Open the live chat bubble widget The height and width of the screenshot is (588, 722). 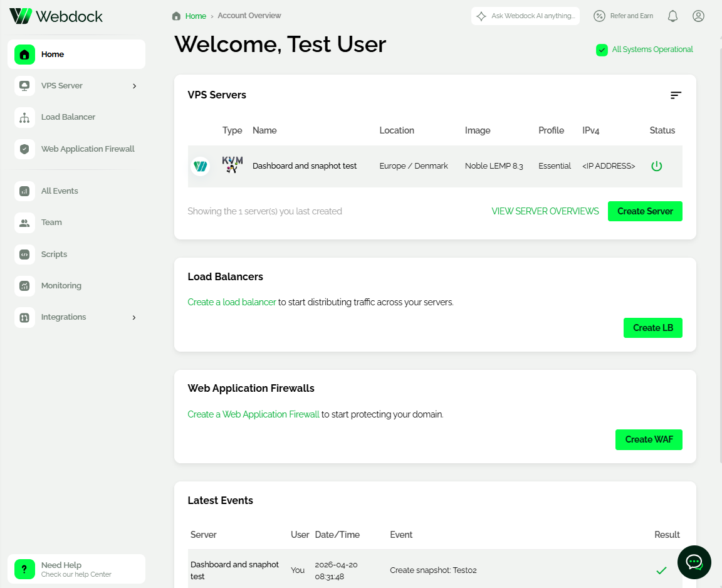click(x=694, y=562)
